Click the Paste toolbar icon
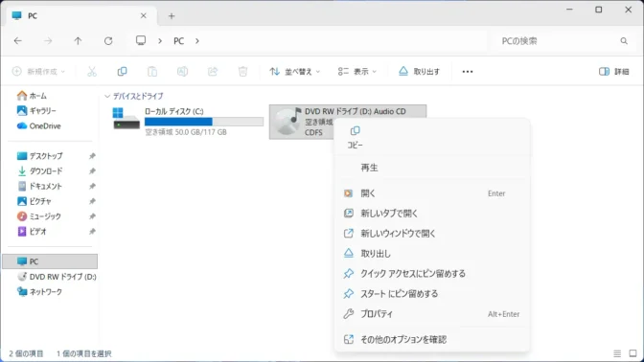 (152, 72)
